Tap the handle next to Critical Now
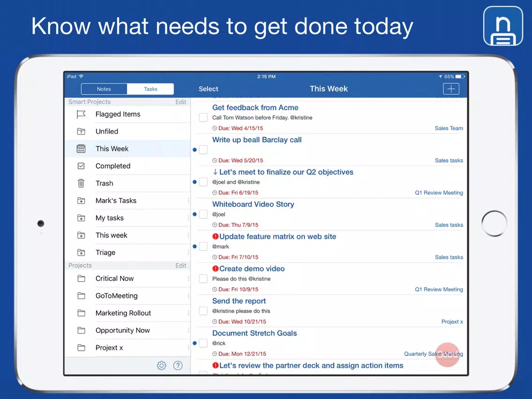Viewport: 532px width, 399px height. tap(188, 279)
